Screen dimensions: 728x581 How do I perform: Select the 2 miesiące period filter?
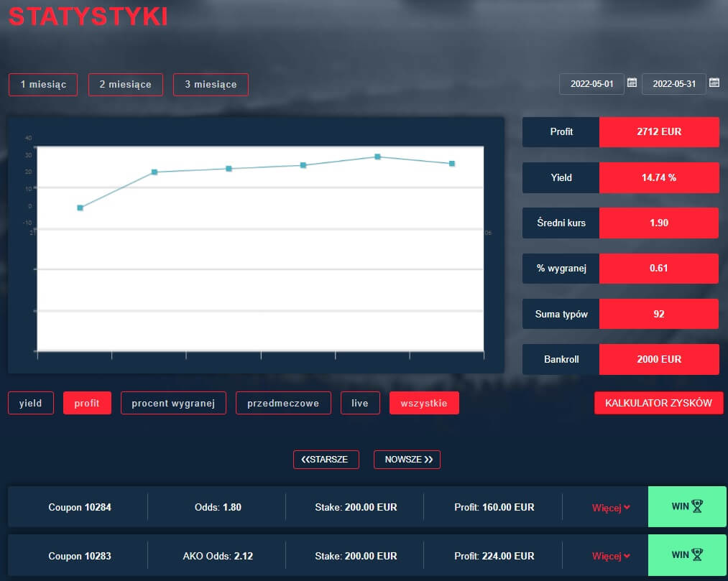125,85
